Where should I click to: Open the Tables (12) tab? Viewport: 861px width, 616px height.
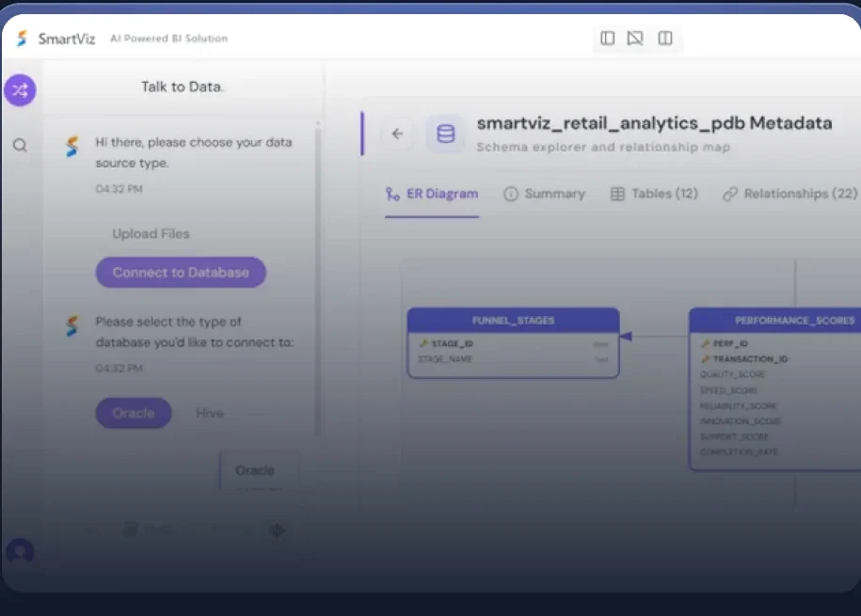click(x=654, y=194)
